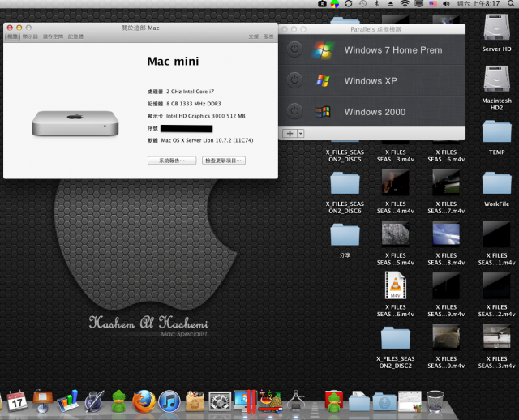Open the Time Machine menu bar icon
Image resolution: width=519 pixels, height=420 pixels.
click(x=362, y=3)
